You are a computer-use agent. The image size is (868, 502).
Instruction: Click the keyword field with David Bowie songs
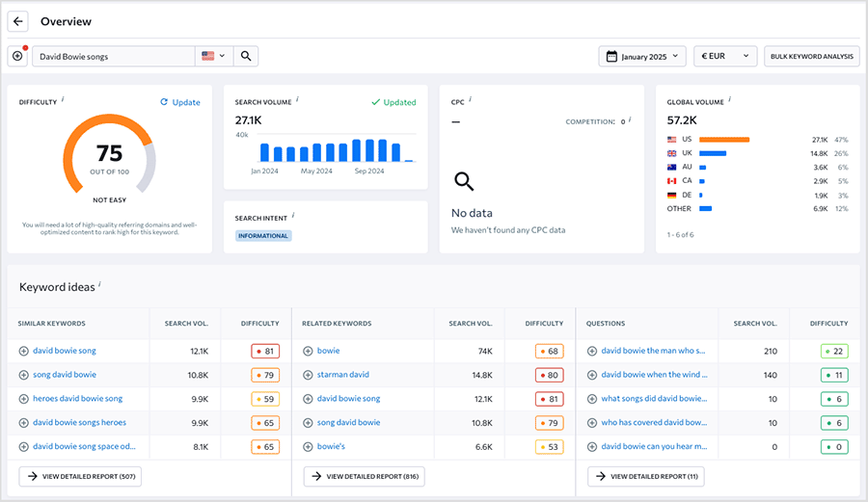point(114,57)
